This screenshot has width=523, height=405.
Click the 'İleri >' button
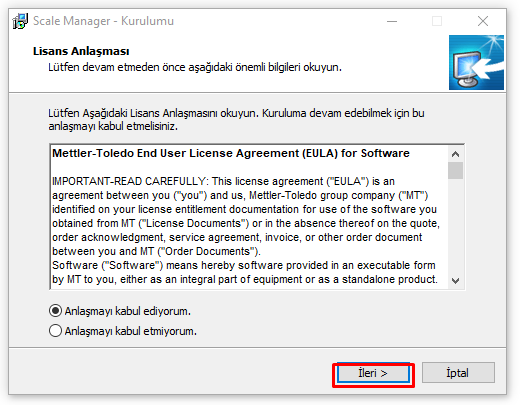pyautogui.click(x=373, y=373)
